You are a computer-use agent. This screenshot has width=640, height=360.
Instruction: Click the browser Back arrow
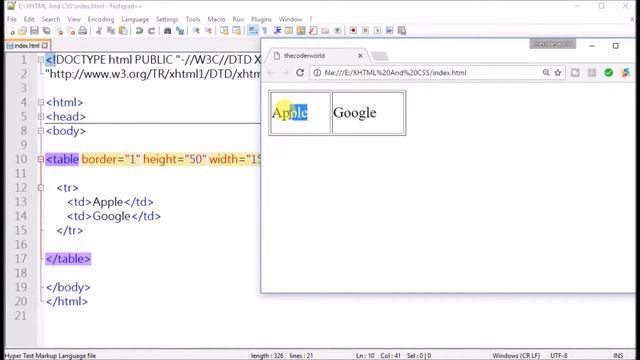pyautogui.click(x=271, y=73)
